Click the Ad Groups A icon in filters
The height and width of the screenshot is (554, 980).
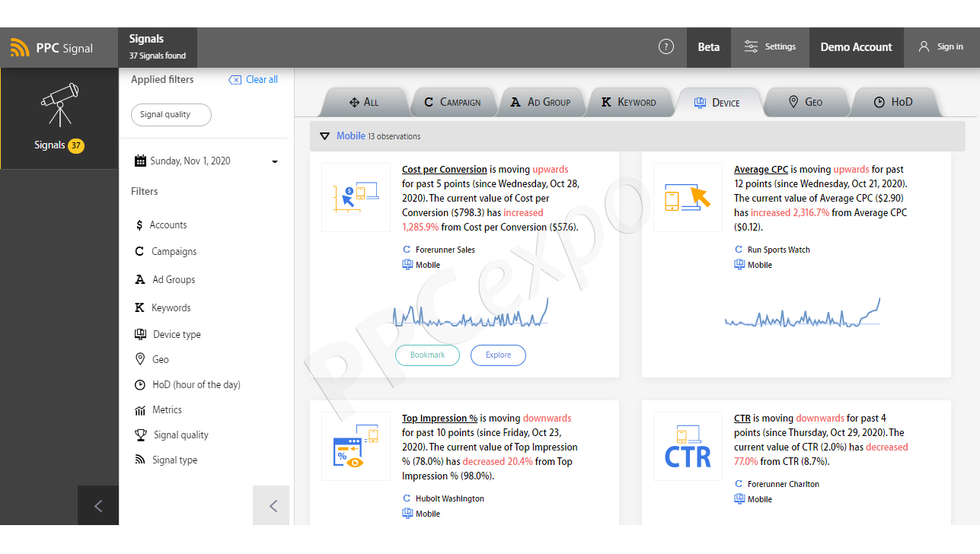click(140, 279)
